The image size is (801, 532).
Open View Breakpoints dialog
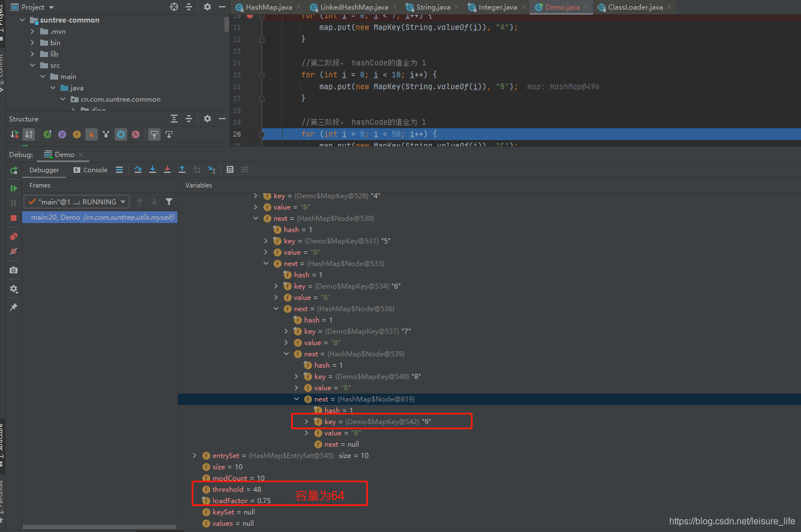(x=14, y=236)
